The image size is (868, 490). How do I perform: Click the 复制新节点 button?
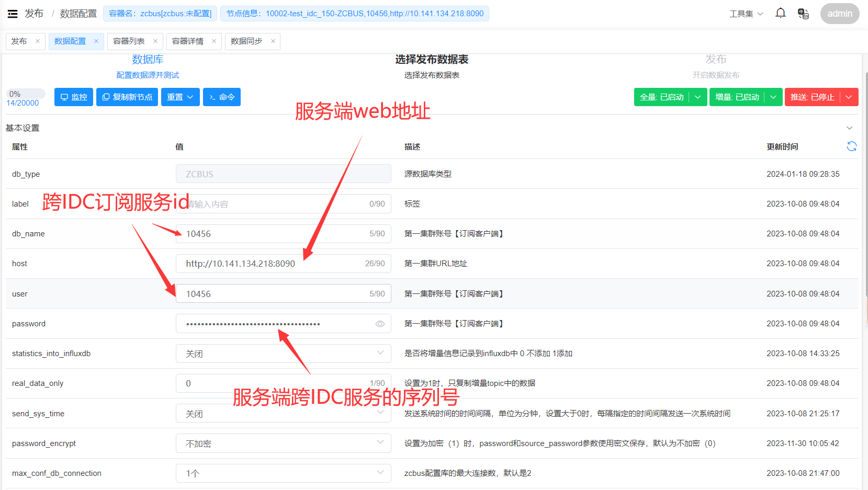127,97
